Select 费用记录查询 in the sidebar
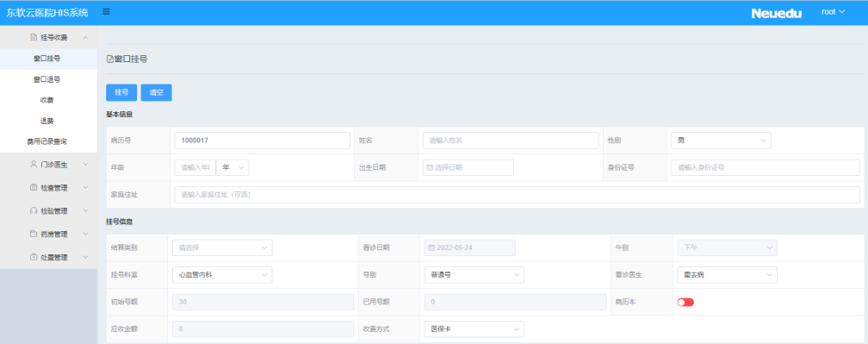The width and height of the screenshot is (868, 344). (47, 141)
